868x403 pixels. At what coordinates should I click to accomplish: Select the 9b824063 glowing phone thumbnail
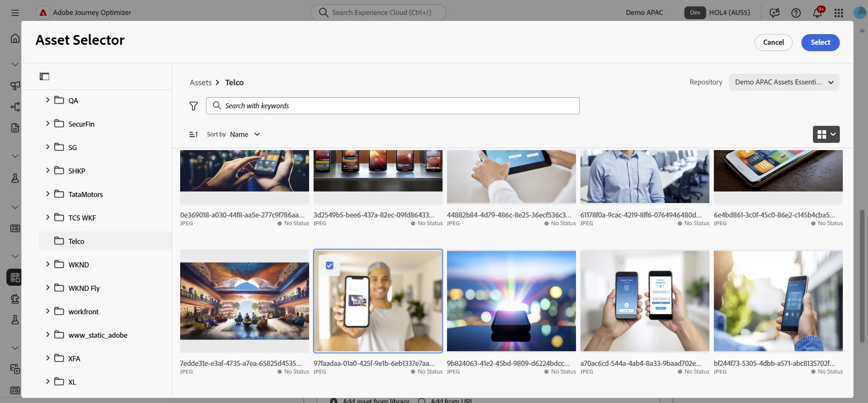511,301
